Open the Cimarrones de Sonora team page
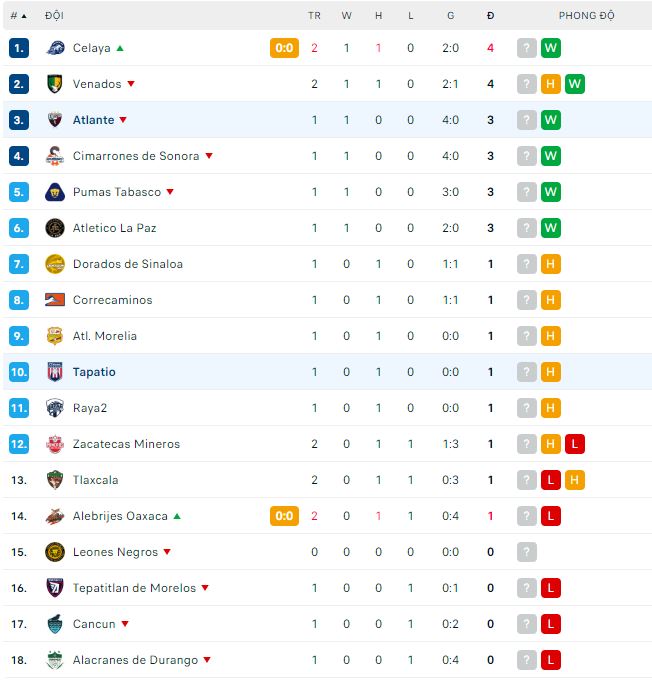Screen dimensions: 652x681 136,156
